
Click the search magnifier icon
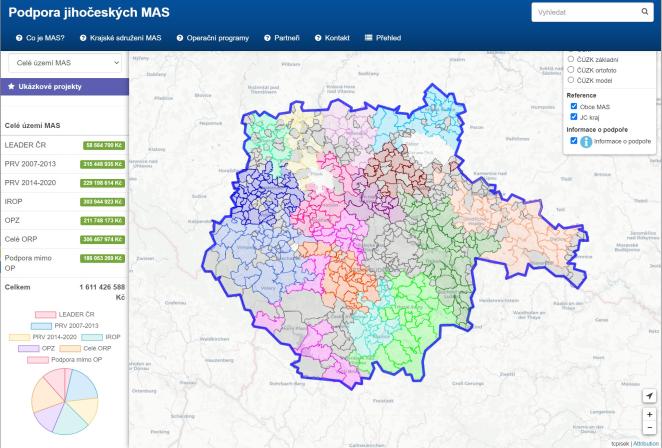[644, 12]
